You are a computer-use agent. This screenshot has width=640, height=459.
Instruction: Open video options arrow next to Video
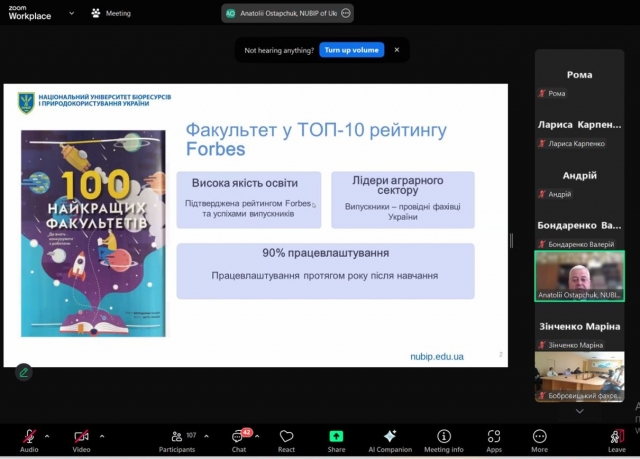[102, 436]
